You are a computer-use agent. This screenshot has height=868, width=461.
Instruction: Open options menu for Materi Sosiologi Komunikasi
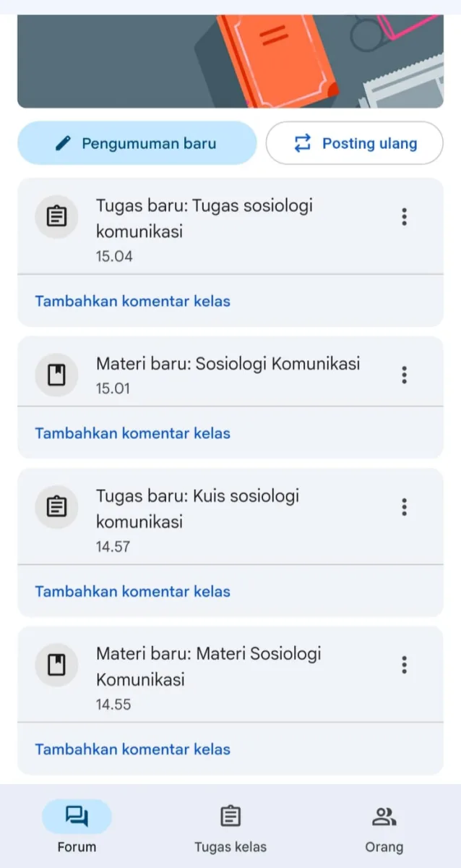point(404,664)
